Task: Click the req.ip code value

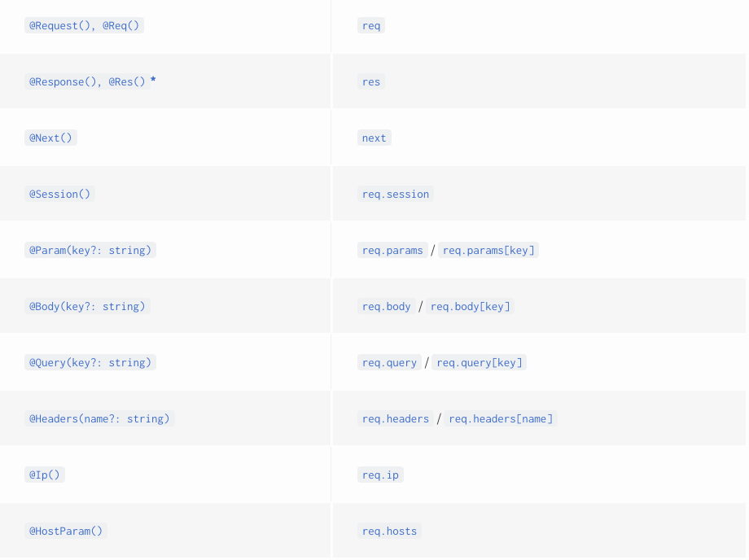Action: (380, 475)
